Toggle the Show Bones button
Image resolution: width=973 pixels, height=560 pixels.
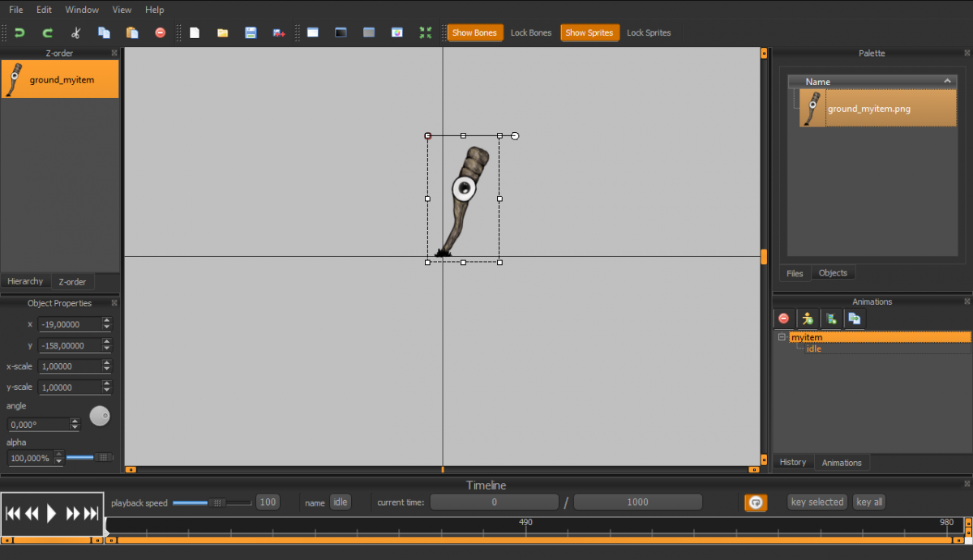pyautogui.click(x=474, y=33)
